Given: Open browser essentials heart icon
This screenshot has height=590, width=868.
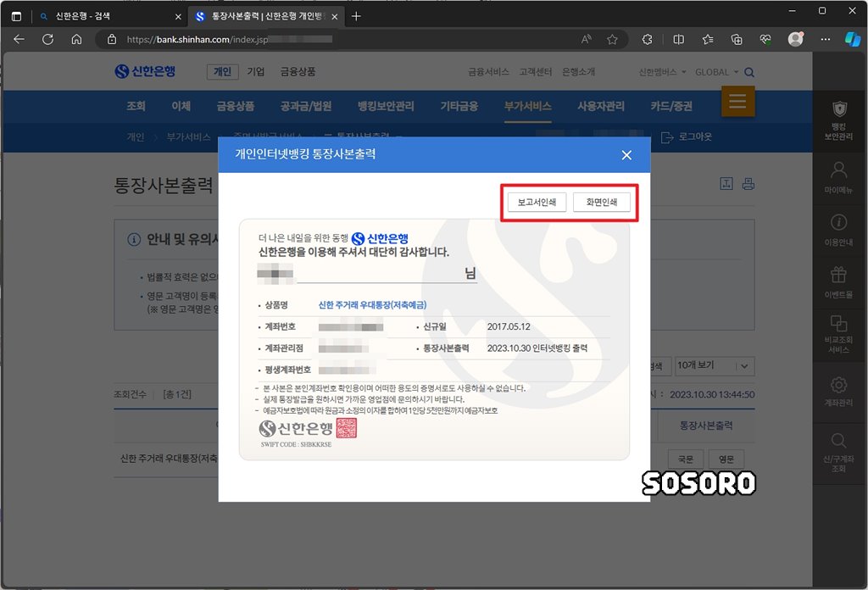Looking at the screenshot, I should [x=765, y=39].
